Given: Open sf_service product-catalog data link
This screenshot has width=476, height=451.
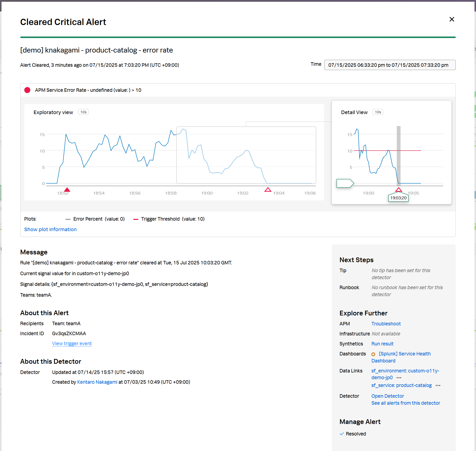Looking at the screenshot, I should tap(401, 385).
